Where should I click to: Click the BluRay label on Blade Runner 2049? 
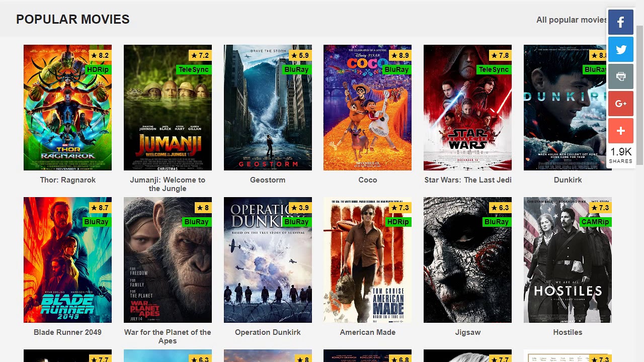[96, 222]
